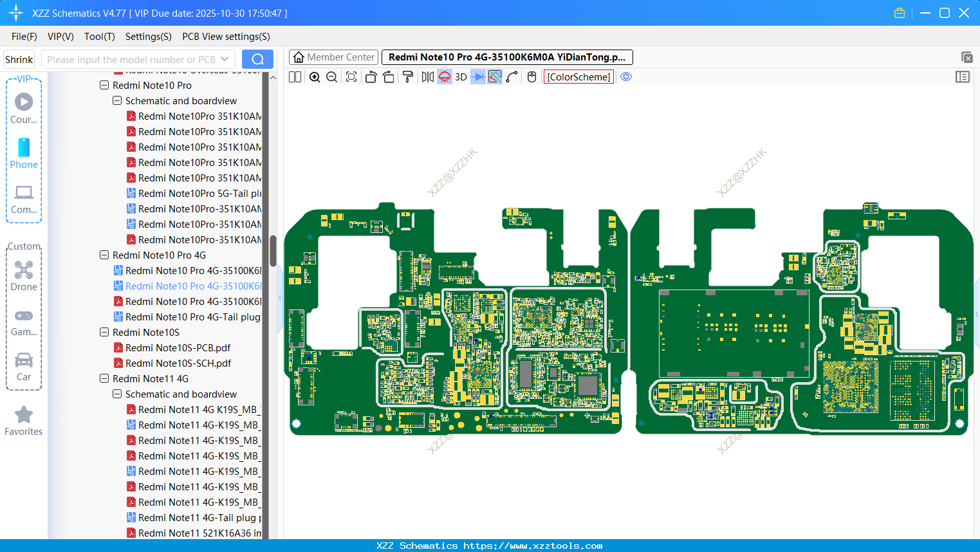Open the model number dropdown arrow

pyautogui.click(x=225, y=59)
